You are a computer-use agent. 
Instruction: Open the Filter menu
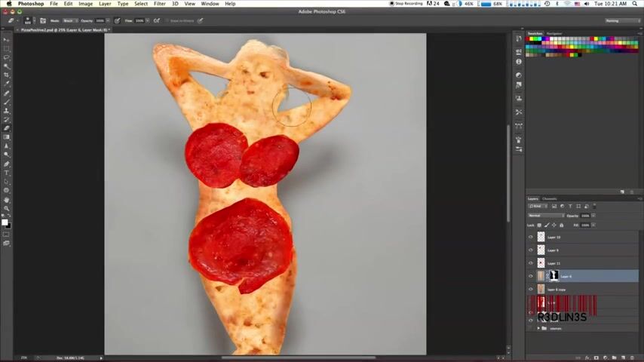point(160,4)
